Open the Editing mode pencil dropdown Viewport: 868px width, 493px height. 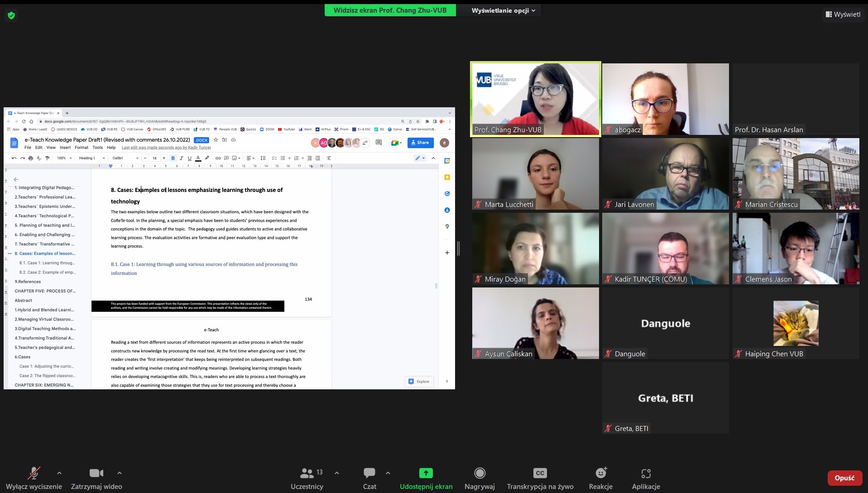[420, 158]
